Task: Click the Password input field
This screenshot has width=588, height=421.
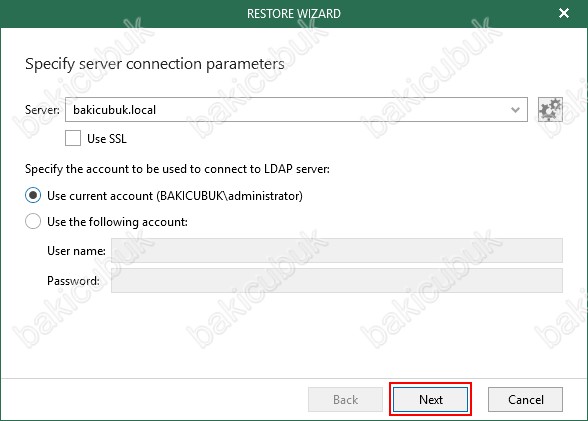Action: 337,280
